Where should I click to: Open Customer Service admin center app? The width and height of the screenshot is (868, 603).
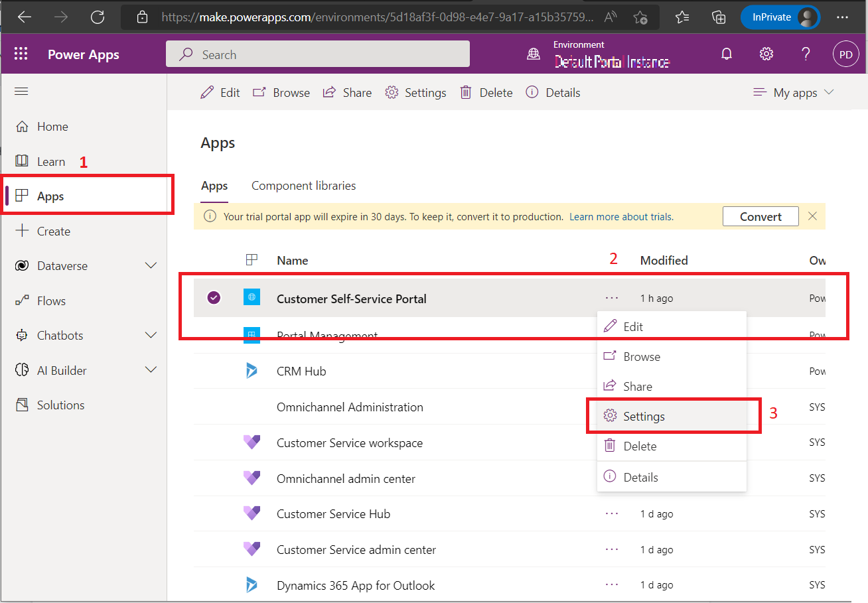point(356,550)
